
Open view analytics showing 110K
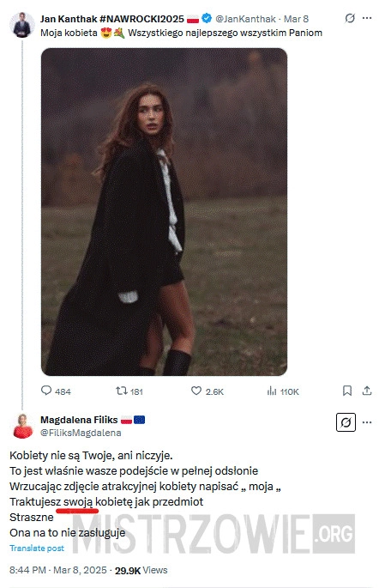pos(272,391)
